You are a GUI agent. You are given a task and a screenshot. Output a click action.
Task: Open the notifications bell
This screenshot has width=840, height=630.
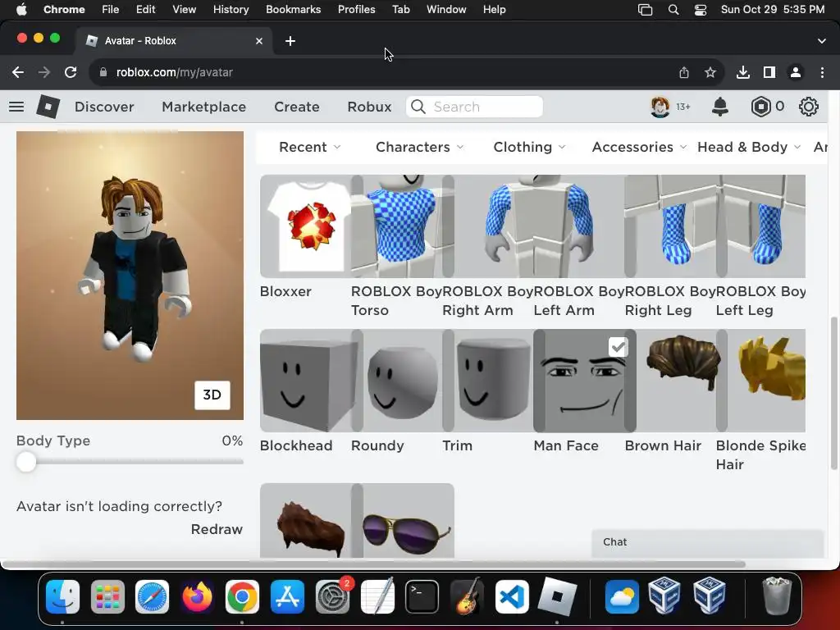coord(719,107)
